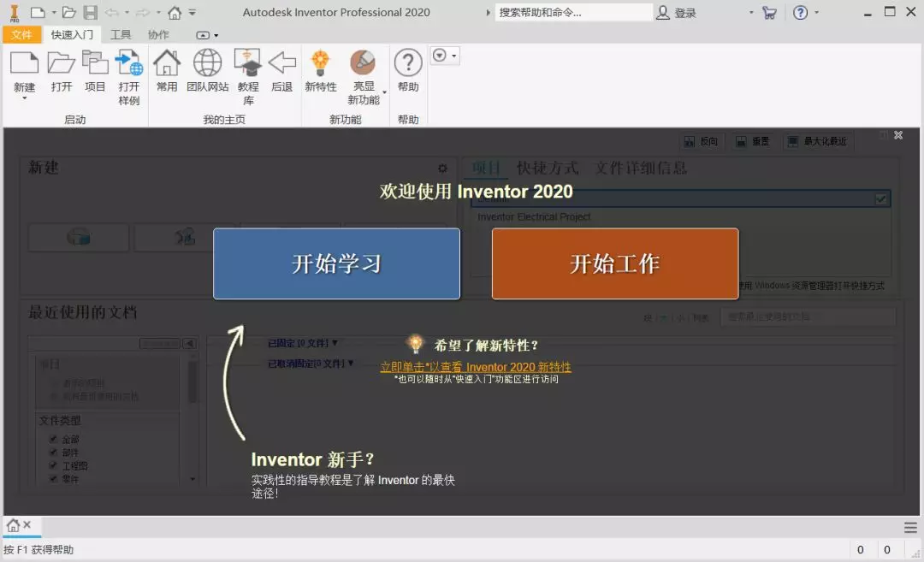Click the 开始学习 blue button
924x562 pixels.
(336, 263)
